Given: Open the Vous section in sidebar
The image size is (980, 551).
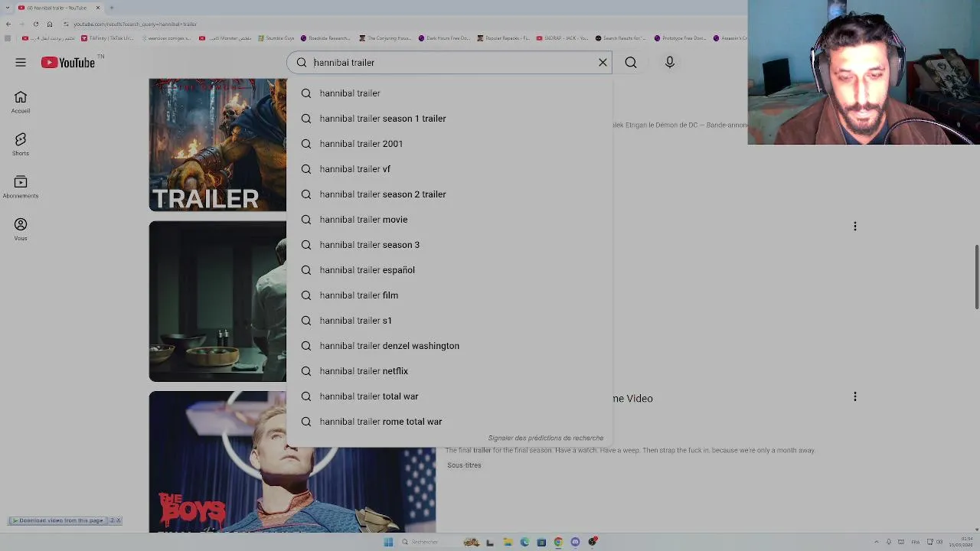Looking at the screenshot, I should (21, 229).
